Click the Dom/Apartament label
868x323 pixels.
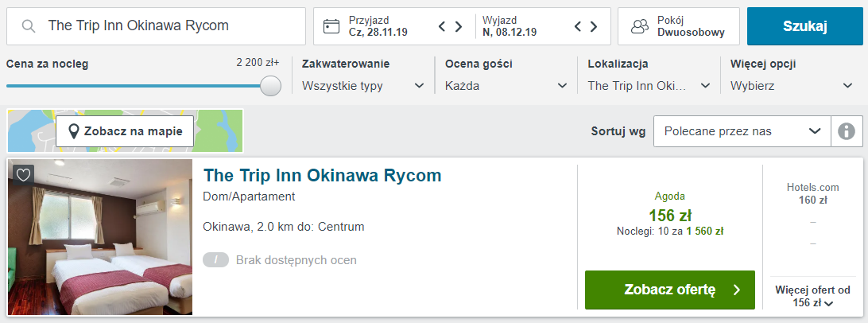[x=249, y=197]
